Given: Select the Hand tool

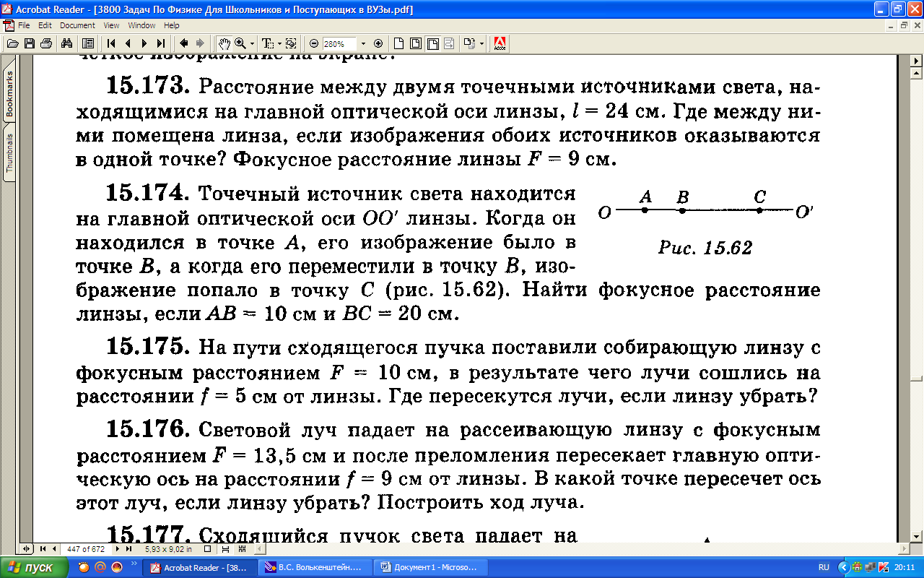Looking at the screenshot, I should click(224, 43).
